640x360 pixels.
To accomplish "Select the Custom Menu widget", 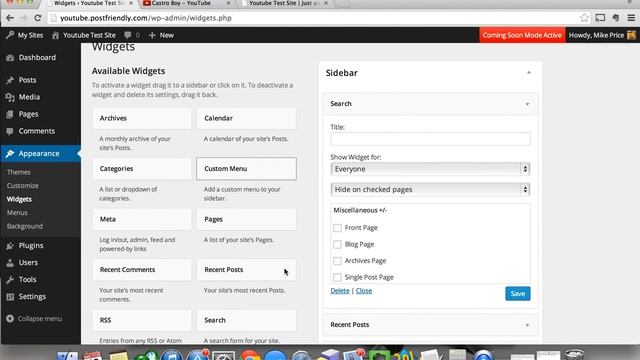I will click(246, 169).
